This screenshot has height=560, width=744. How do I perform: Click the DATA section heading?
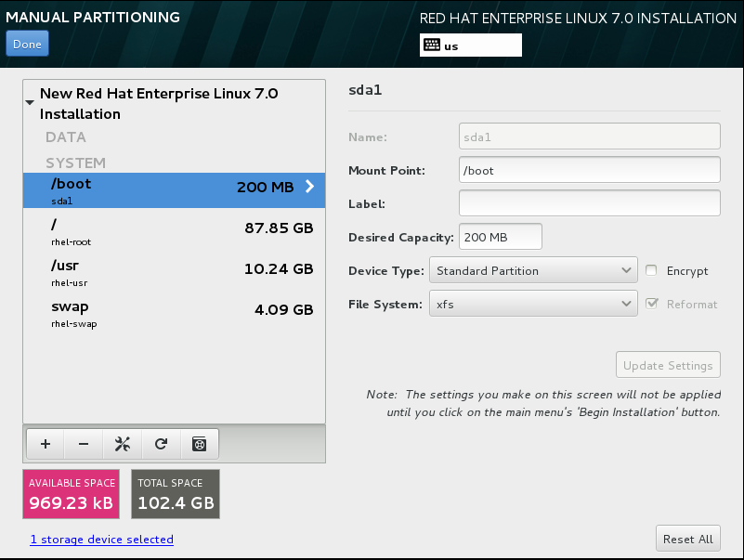click(66, 137)
